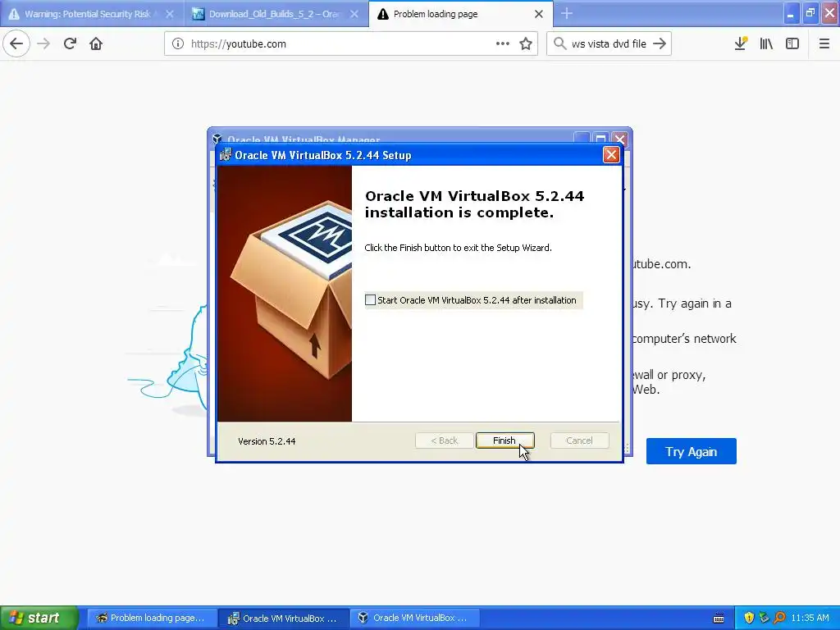Toggle Firefox sidebar icon
The image size is (840, 630).
pos(792,43)
